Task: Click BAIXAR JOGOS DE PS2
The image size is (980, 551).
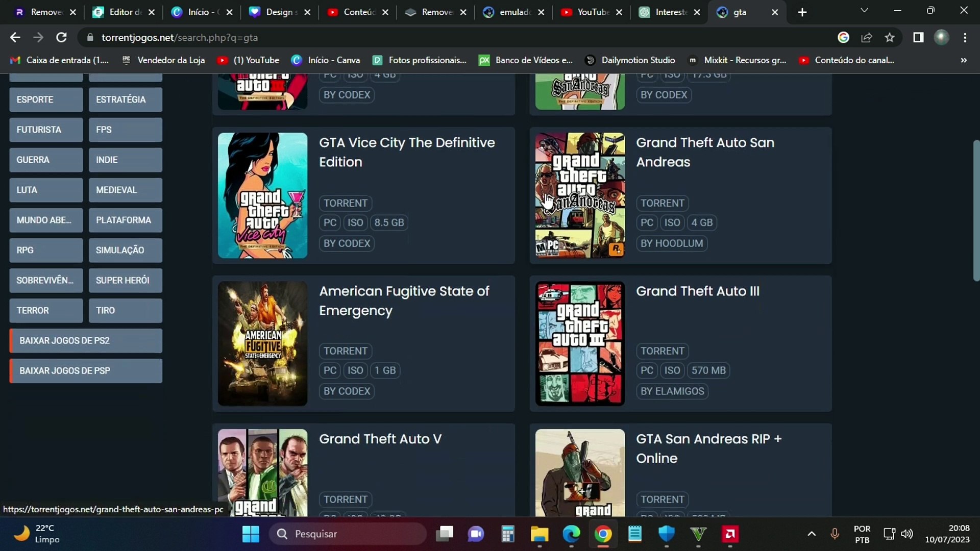Action: (x=85, y=340)
